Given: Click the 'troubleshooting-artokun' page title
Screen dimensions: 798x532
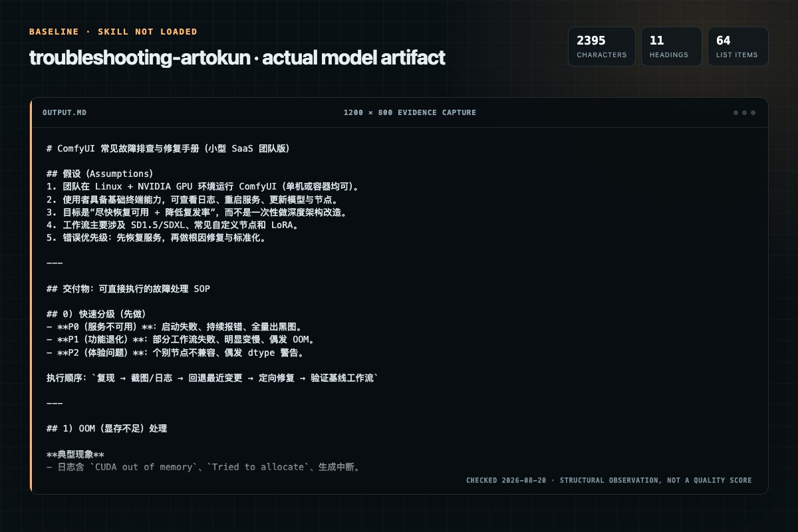Looking at the screenshot, I should click(237, 57).
